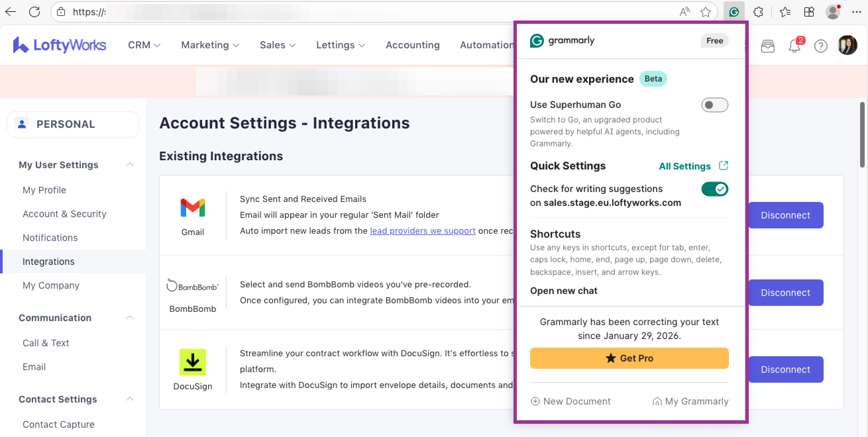
Task: Click the inbox tray icon
Action: pyautogui.click(x=768, y=46)
